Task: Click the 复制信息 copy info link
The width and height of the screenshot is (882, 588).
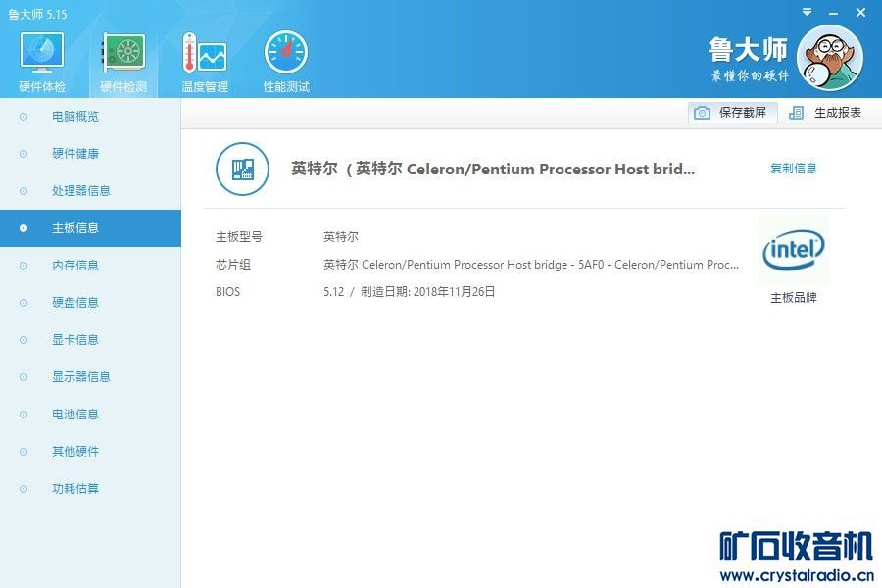Action: [x=793, y=169]
